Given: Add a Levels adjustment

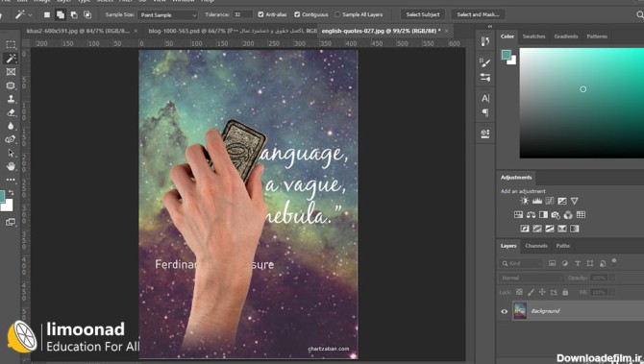Looking at the screenshot, I should (x=537, y=201).
